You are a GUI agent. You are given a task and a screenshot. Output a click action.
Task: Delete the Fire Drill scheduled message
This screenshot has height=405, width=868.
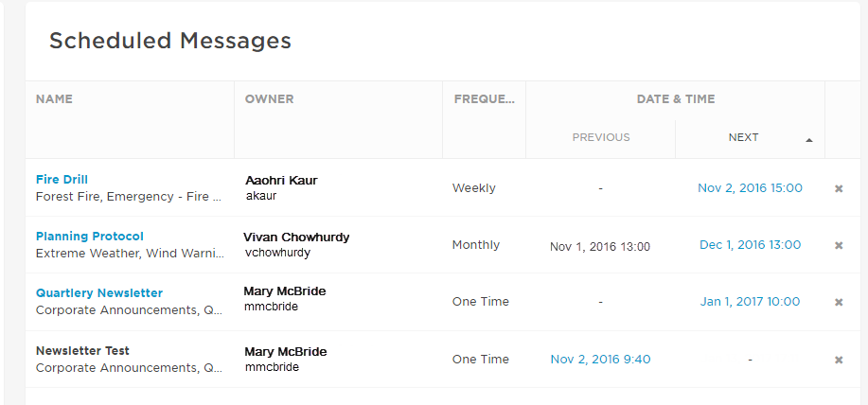tap(839, 189)
